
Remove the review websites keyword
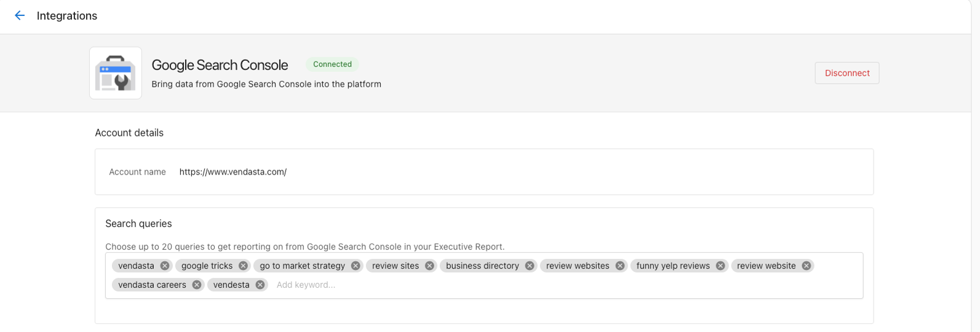point(620,266)
